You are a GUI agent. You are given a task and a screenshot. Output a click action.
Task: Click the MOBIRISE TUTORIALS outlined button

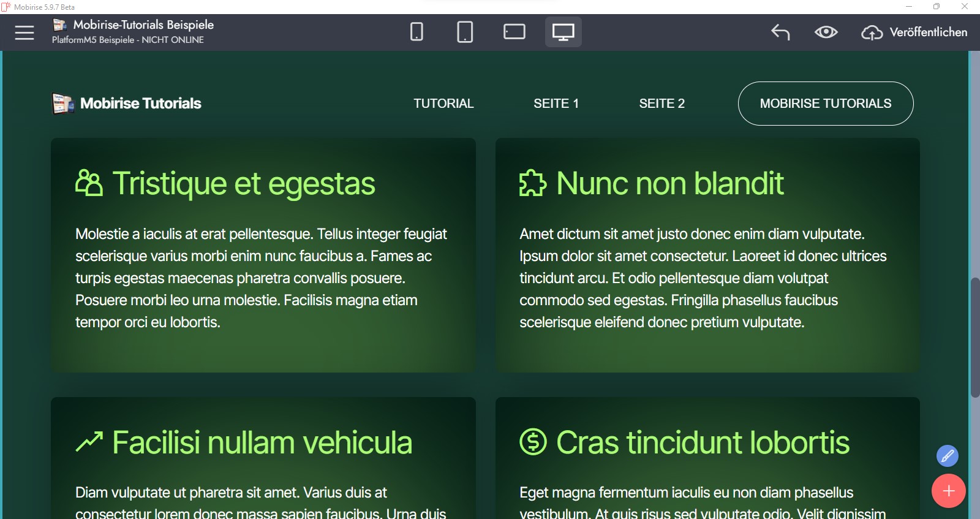tap(826, 104)
